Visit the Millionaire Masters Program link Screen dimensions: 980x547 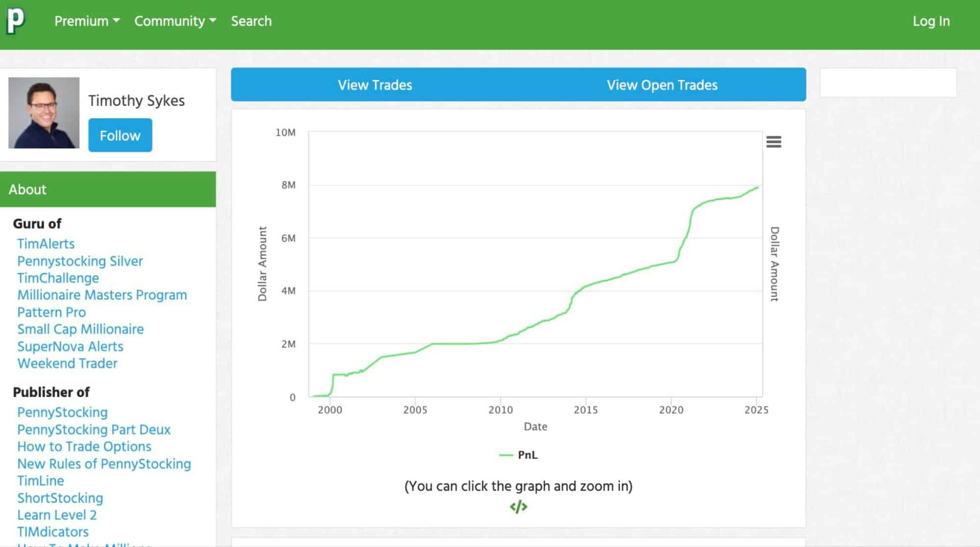[x=102, y=295]
